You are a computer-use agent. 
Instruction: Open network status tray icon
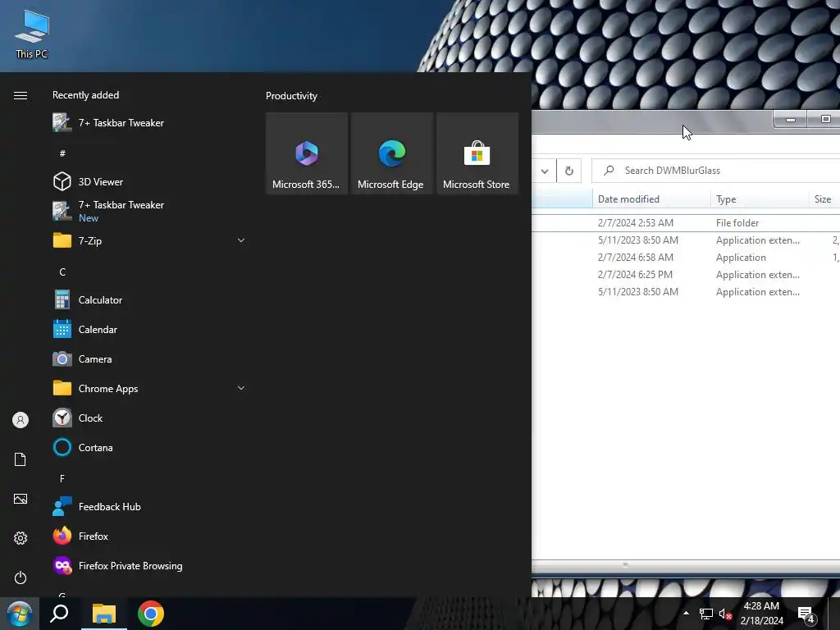pos(706,614)
